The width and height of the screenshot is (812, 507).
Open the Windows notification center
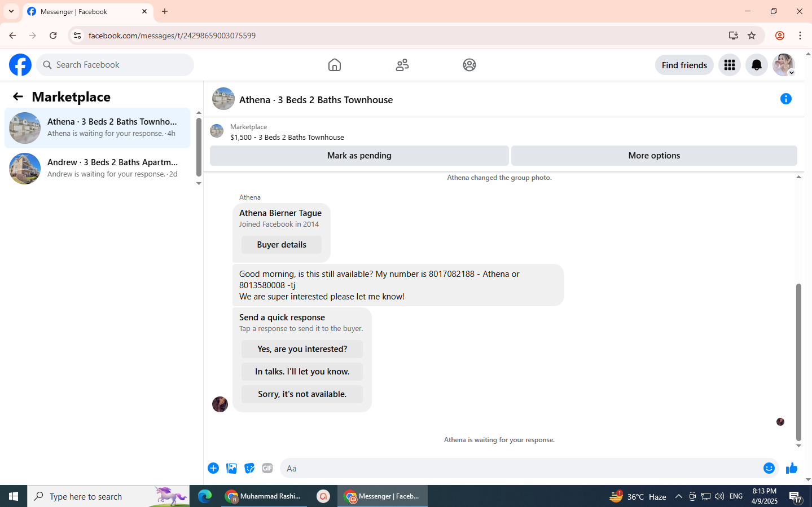click(796, 497)
